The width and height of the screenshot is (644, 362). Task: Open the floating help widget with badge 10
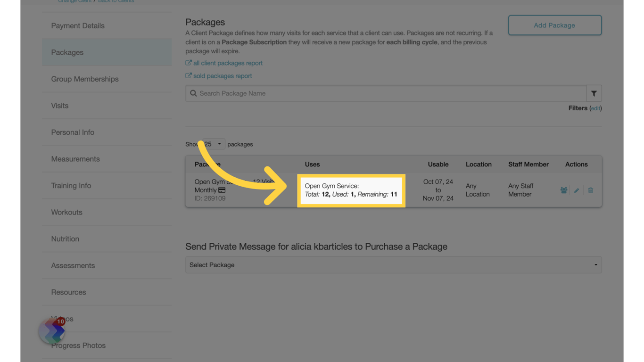point(52,330)
